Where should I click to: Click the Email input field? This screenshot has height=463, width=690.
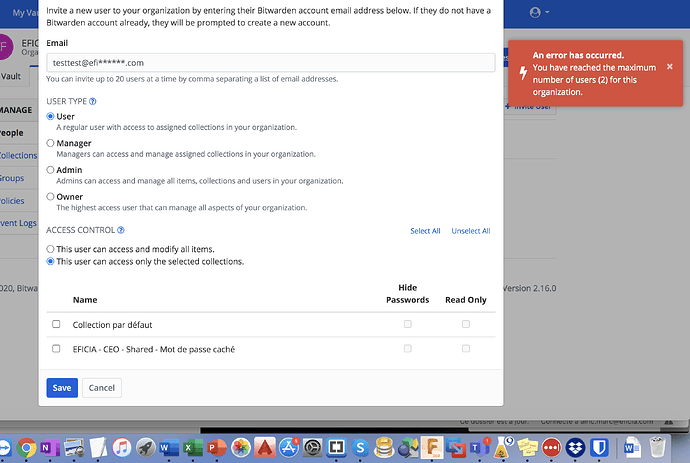271,62
